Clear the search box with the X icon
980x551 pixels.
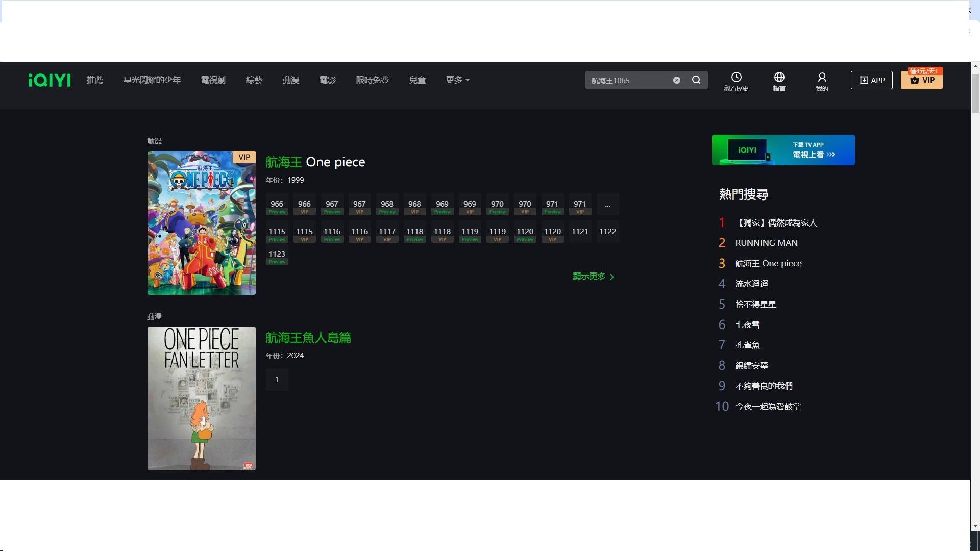coord(676,80)
